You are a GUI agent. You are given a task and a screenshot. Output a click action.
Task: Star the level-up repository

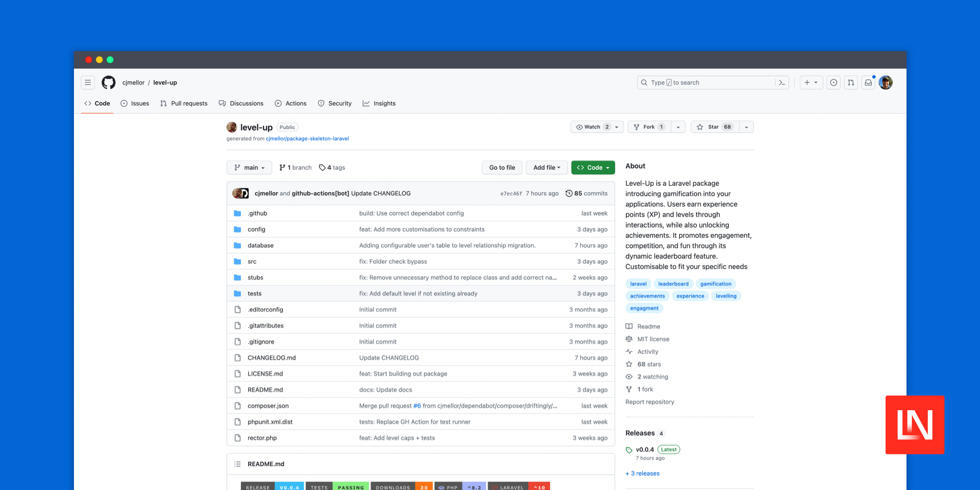[x=714, y=127]
